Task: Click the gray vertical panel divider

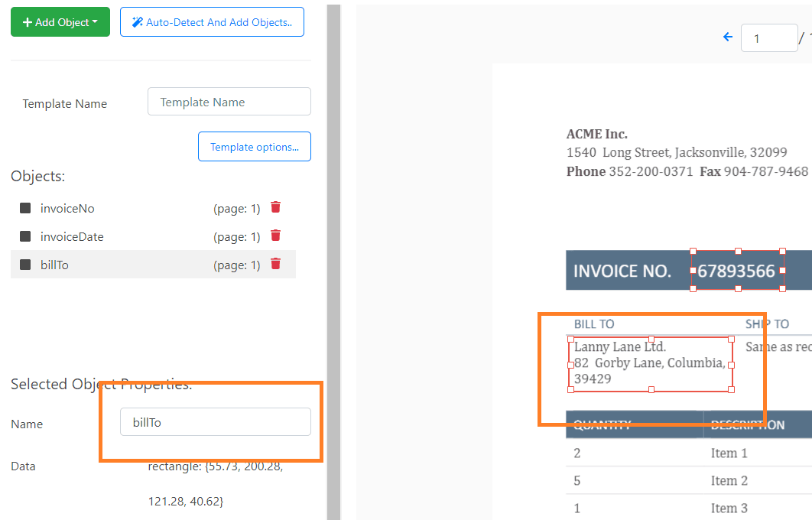Action: pyautogui.click(x=334, y=260)
